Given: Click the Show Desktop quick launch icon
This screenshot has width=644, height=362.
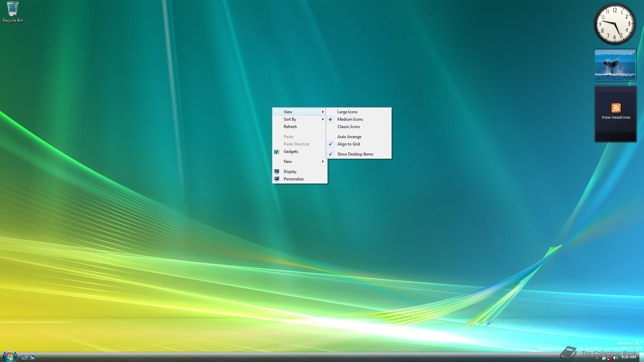Looking at the screenshot, I should pos(24,357).
